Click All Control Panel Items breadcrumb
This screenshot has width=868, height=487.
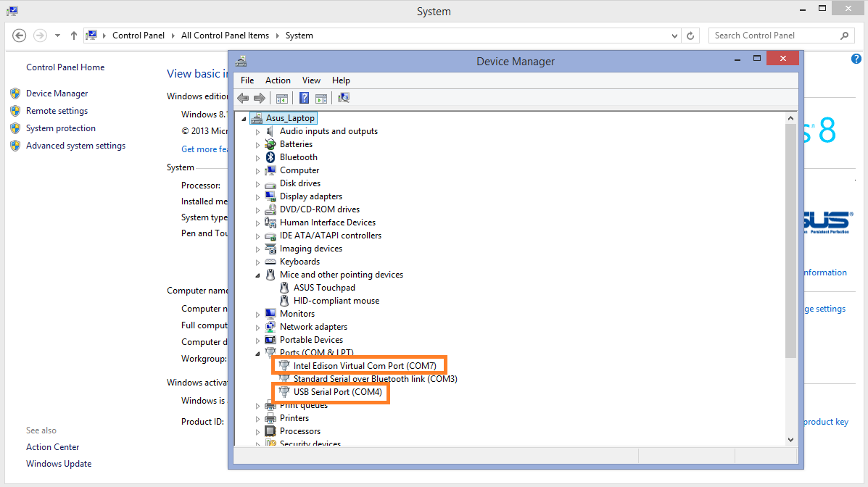point(225,36)
